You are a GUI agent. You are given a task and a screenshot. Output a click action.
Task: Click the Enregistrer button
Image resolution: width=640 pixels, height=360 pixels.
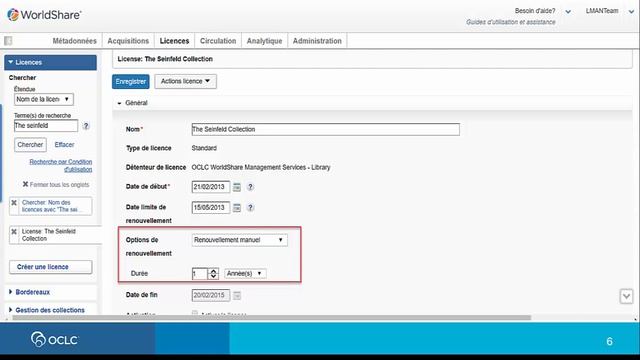pyautogui.click(x=131, y=82)
